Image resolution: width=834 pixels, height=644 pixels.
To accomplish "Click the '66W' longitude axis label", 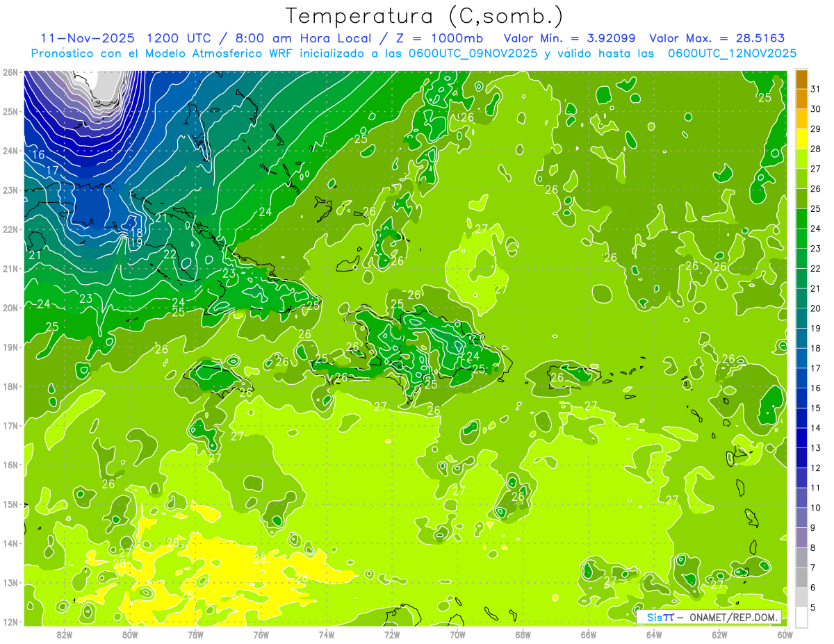I will tap(589, 634).
